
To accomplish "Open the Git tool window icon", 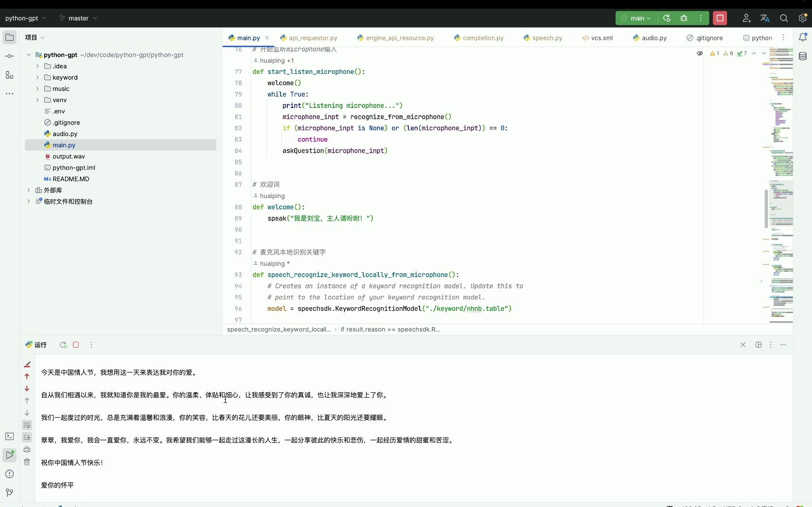I will 9,492.
